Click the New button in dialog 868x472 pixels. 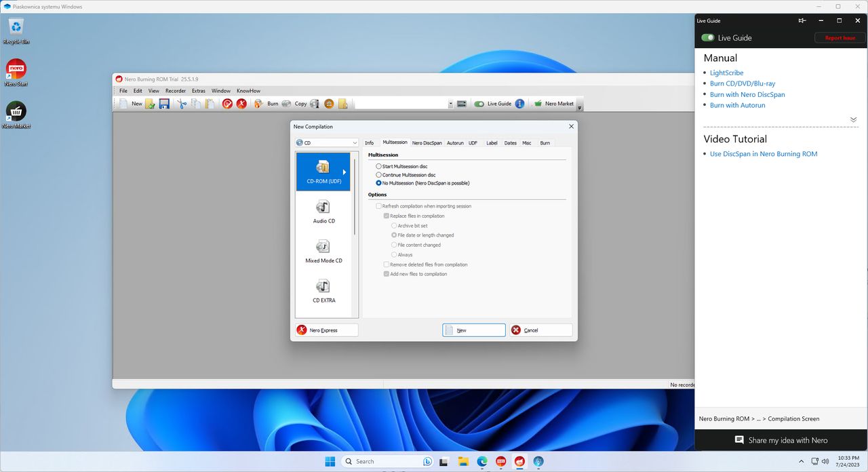(474, 330)
